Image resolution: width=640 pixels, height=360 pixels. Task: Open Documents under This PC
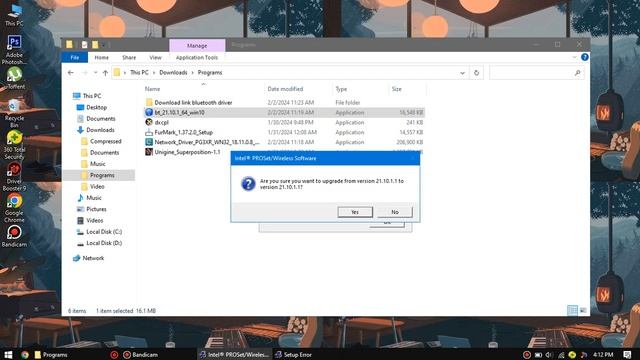point(100,119)
